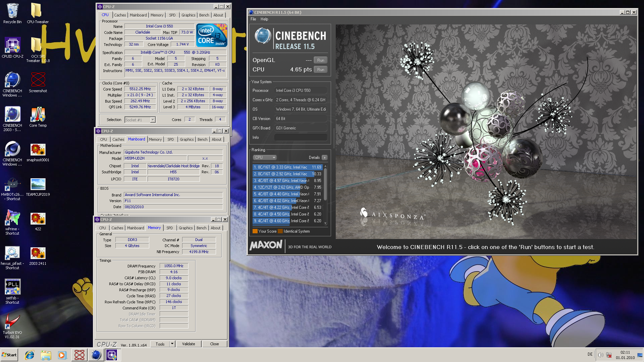Open Windows Explorer folder on taskbar

[x=46, y=355]
